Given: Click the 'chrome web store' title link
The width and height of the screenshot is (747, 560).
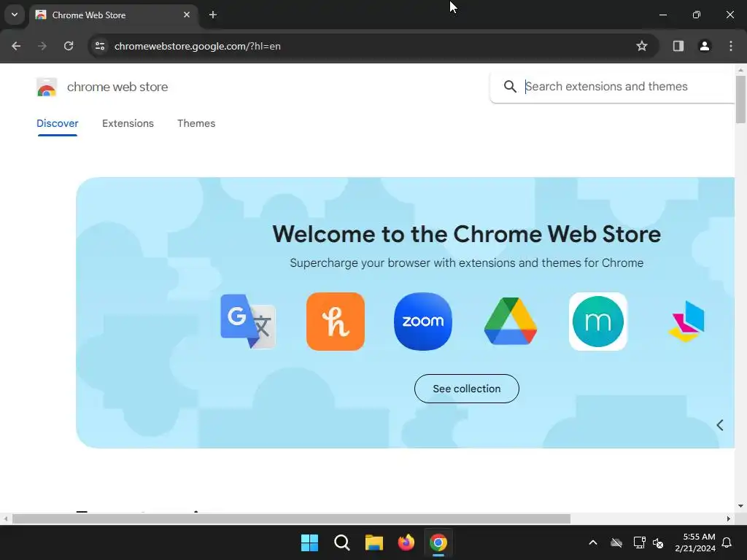Looking at the screenshot, I should (x=117, y=87).
